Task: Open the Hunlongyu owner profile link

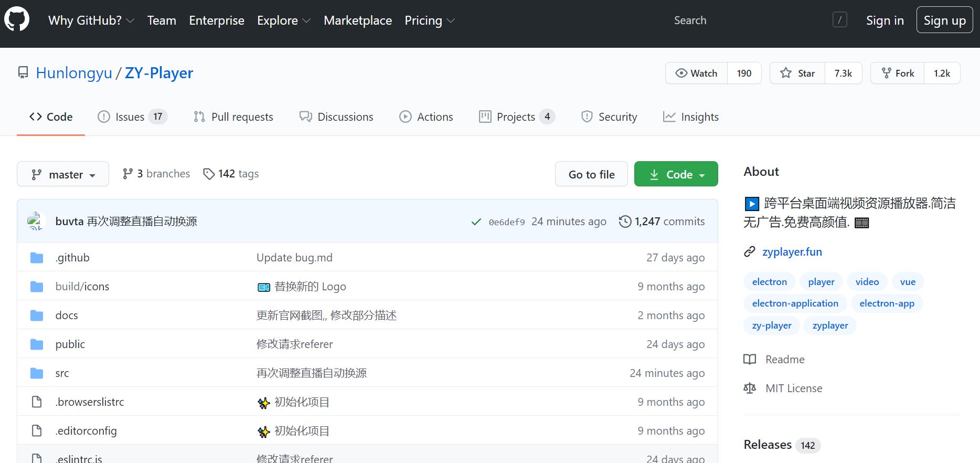Action: (74, 73)
